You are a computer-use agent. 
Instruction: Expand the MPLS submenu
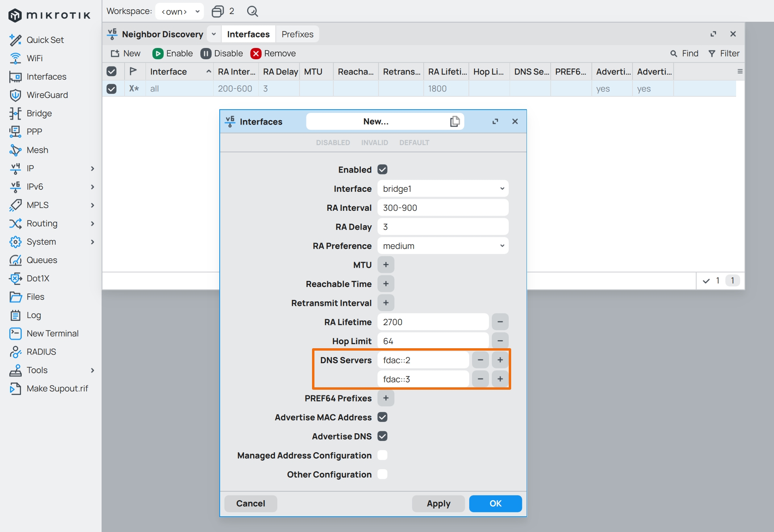tap(92, 205)
